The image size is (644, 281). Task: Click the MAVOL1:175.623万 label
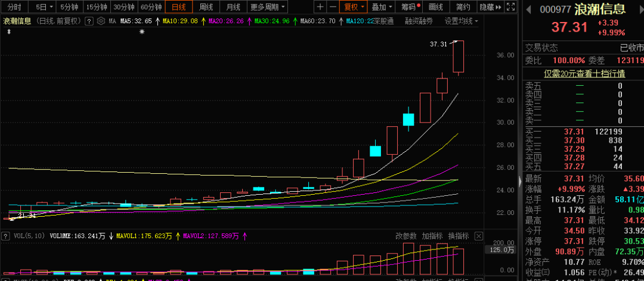click(x=145, y=236)
